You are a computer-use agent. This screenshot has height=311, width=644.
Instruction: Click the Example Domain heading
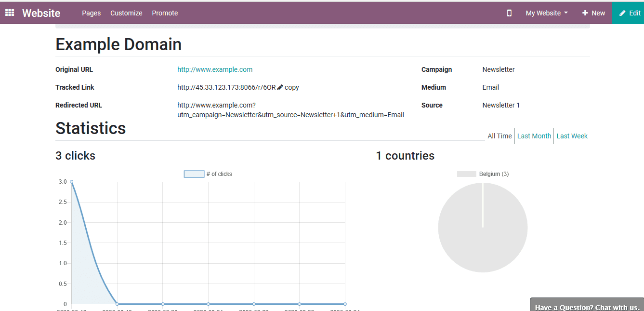[118, 44]
